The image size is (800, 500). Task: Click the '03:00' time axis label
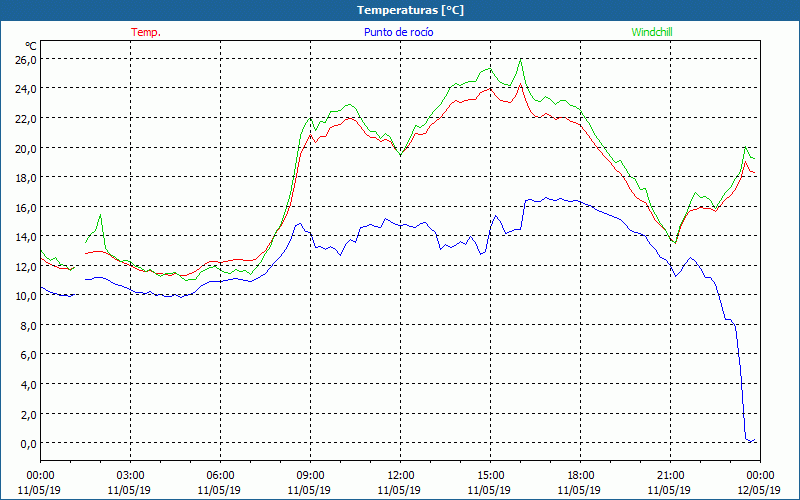pos(130,475)
